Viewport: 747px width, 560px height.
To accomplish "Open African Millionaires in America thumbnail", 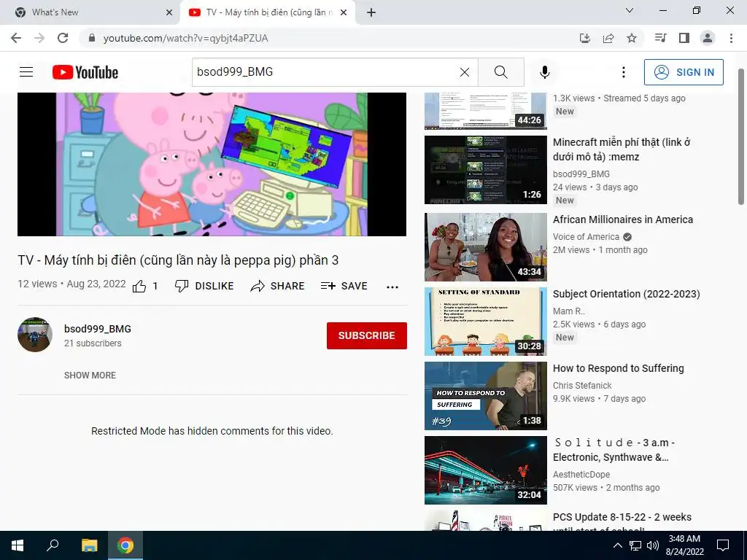I will pyautogui.click(x=485, y=247).
